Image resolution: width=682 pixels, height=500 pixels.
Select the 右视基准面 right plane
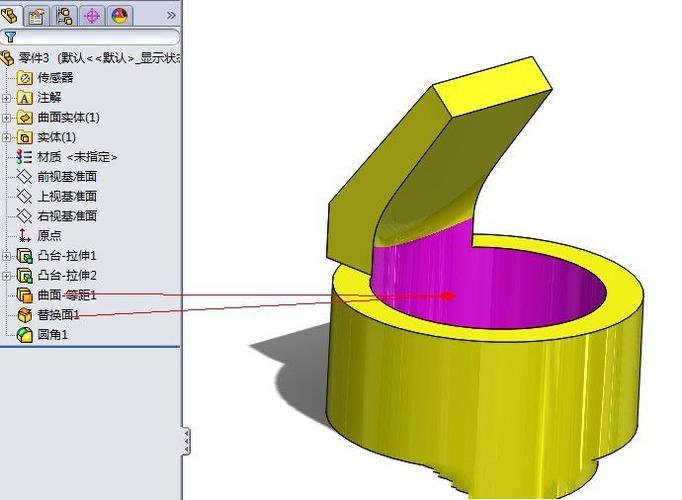click(x=67, y=216)
